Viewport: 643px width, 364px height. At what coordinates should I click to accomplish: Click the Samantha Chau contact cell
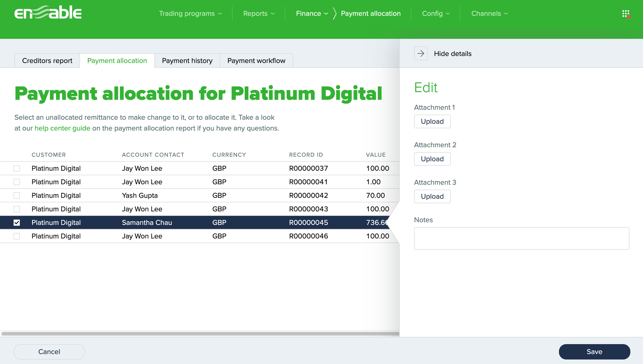[x=147, y=223]
